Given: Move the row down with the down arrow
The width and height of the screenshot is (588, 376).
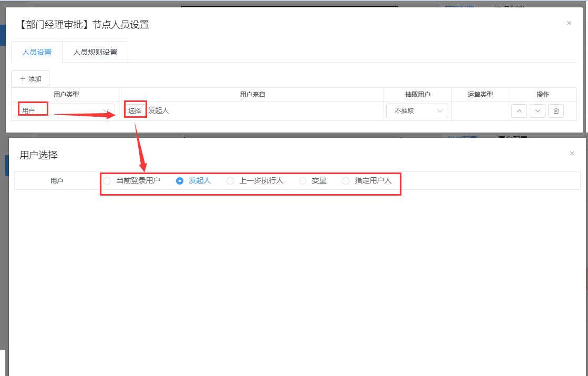Looking at the screenshot, I should [x=538, y=111].
